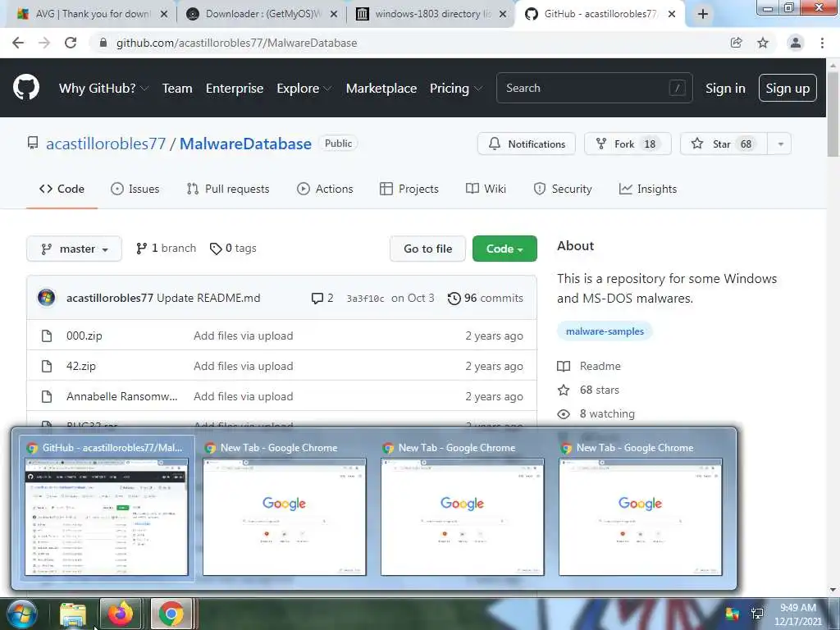Click the padlock site info icon
Image resolution: width=840 pixels, height=630 pixels.
103,43
